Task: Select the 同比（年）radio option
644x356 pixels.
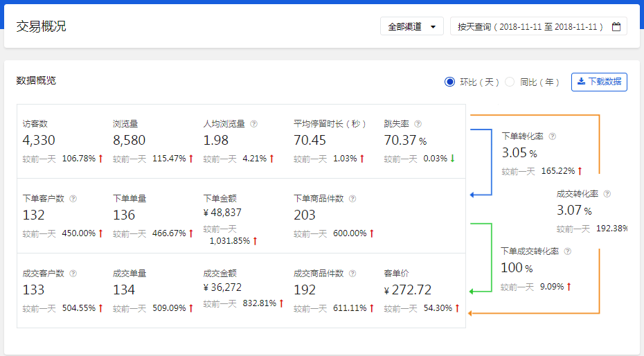Action: 510,82
